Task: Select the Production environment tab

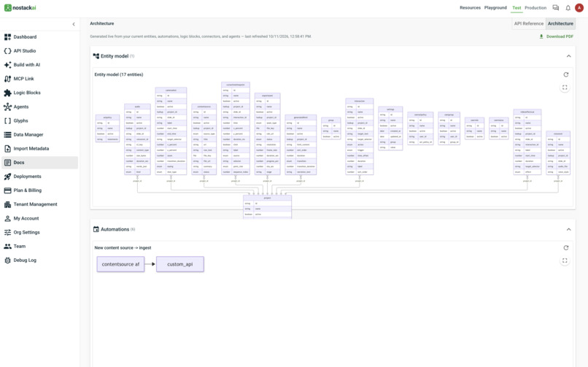Action: (535, 7)
